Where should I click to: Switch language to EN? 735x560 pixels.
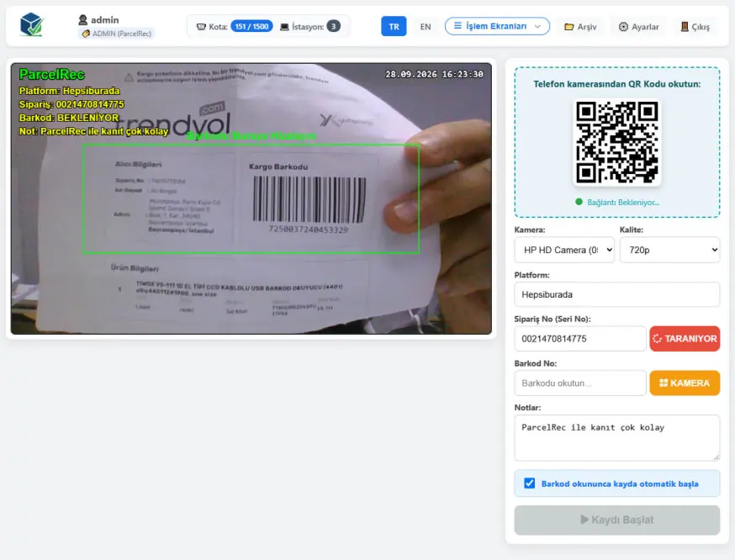click(x=426, y=27)
